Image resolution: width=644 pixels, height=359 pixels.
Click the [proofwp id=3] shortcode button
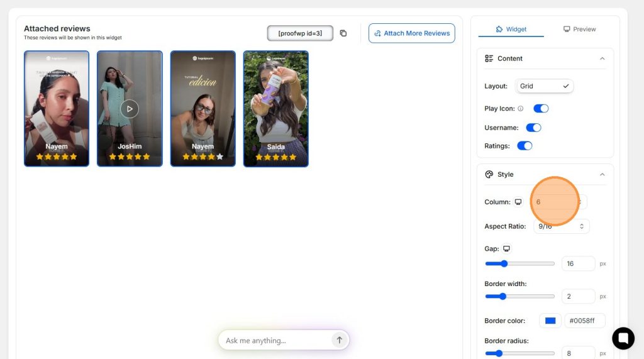tap(300, 33)
